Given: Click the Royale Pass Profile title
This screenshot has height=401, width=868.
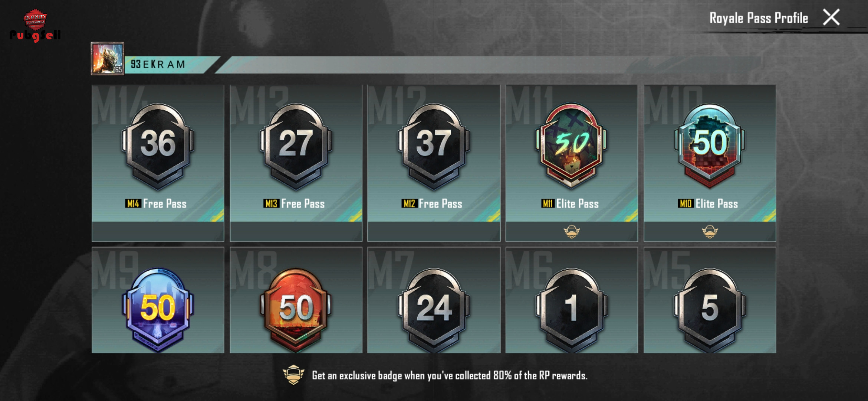Looking at the screenshot, I should coord(759,18).
